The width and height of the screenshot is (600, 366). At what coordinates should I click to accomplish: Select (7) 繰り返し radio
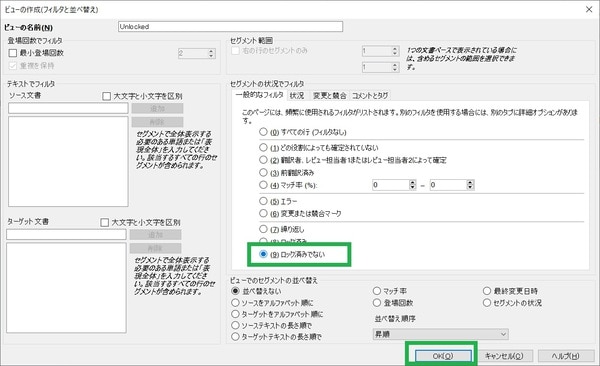point(263,229)
